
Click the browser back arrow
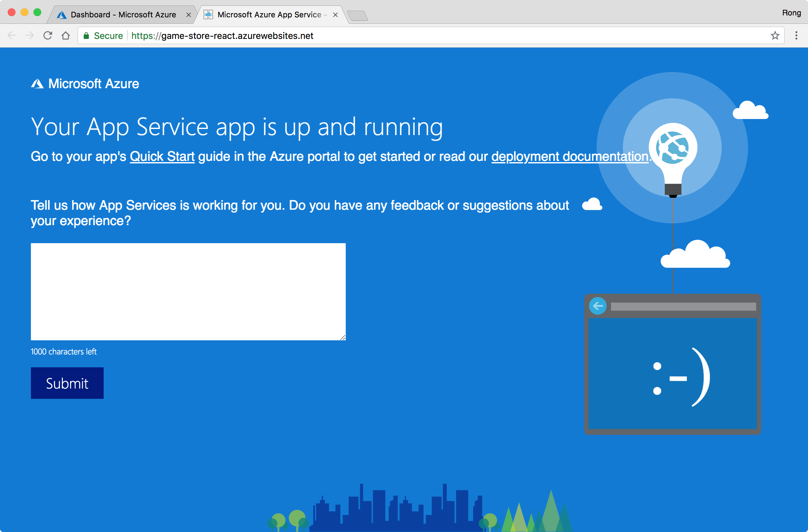(12, 36)
